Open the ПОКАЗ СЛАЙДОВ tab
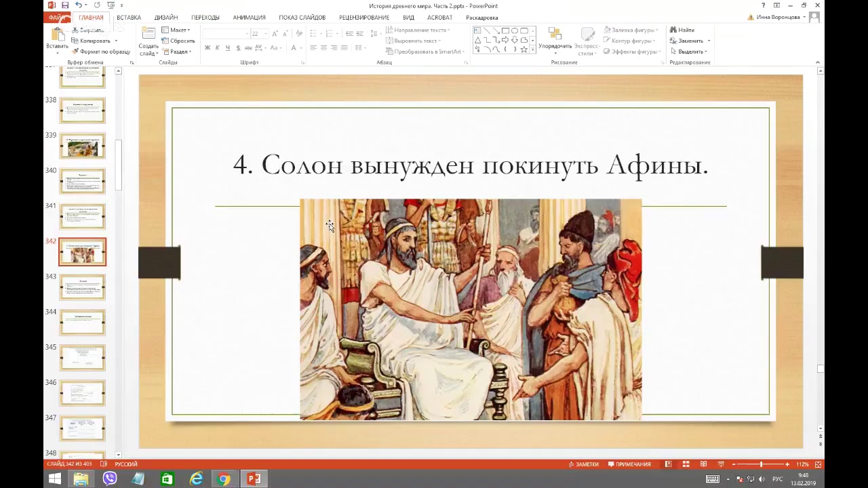The image size is (868, 488). 302,17
